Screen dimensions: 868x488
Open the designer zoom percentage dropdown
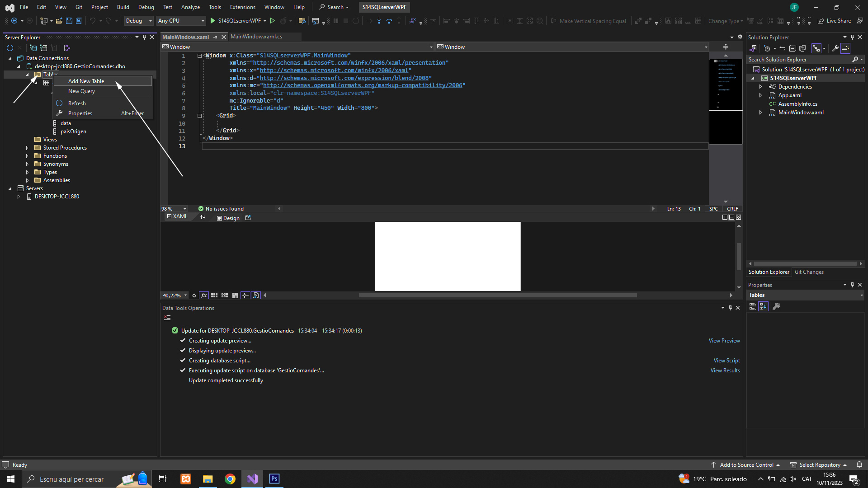click(x=185, y=296)
